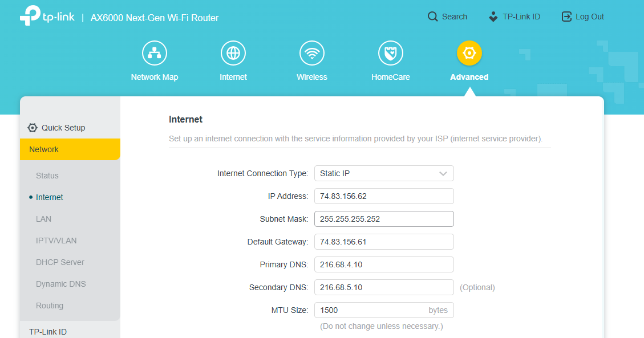This screenshot has width=644, height=338.
Task: Click the 'bytes' unit in MTU field
Action: [438, 310]
